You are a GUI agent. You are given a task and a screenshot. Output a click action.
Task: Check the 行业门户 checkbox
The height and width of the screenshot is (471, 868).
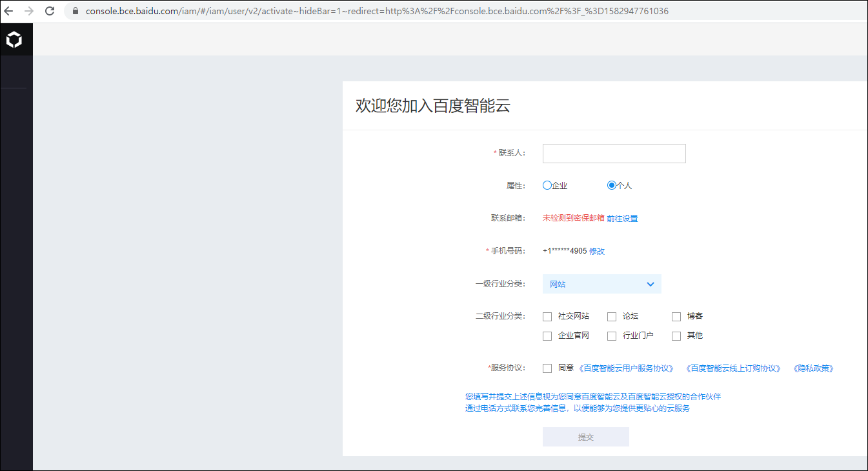coord(612,336)
